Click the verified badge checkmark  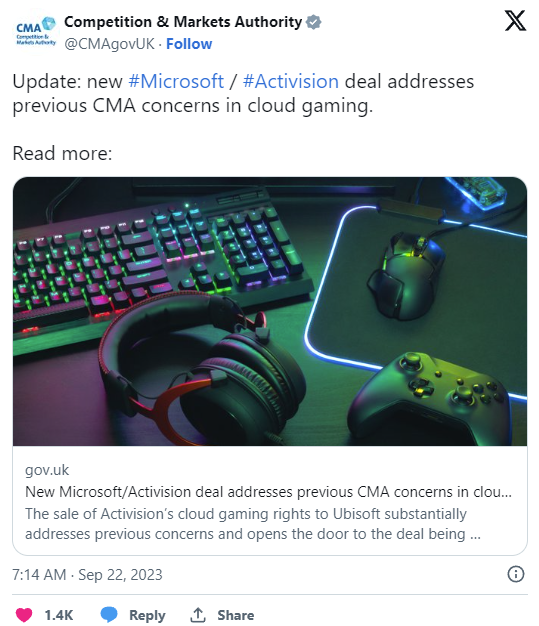click(313, 22)
